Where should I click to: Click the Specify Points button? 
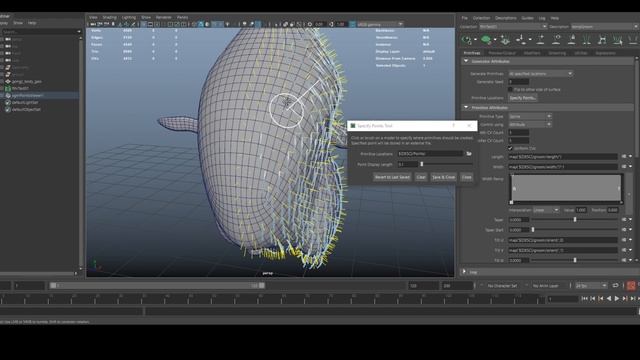pos(522,98)
